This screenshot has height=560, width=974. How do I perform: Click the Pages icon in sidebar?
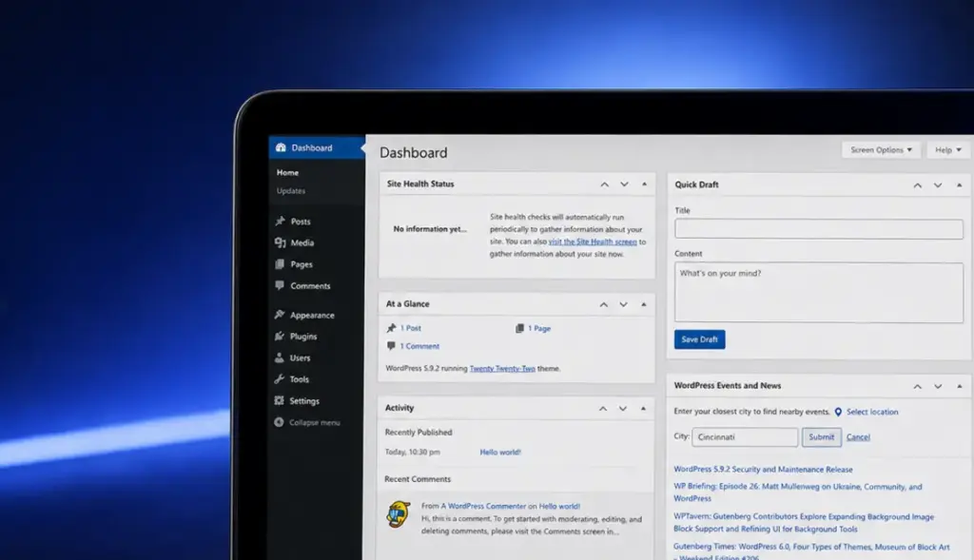(280, 264)
